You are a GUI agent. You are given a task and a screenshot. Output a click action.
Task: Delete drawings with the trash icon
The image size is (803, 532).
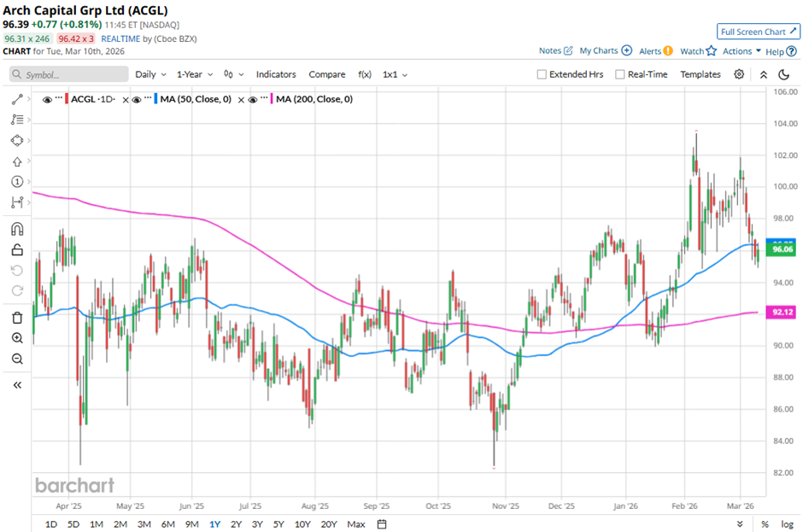click(17, 318)
